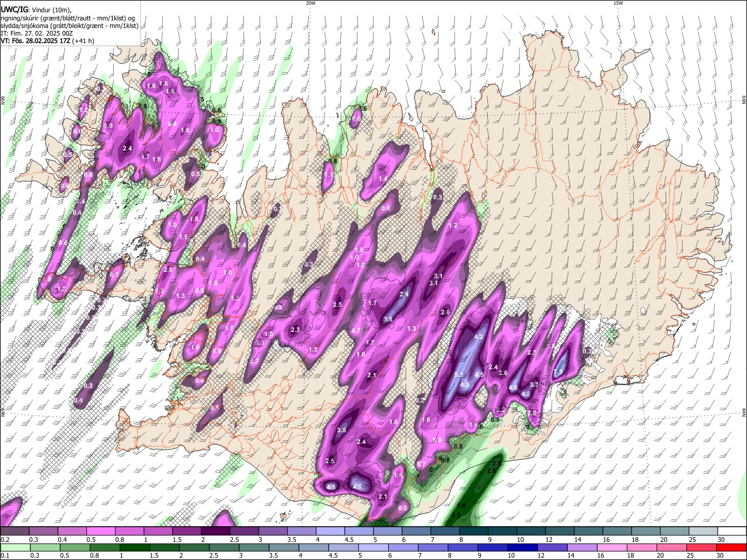This screenshot has width=747, height=560.
Task: Click the '15W' longitude label
Action: [x=618, y=3]
